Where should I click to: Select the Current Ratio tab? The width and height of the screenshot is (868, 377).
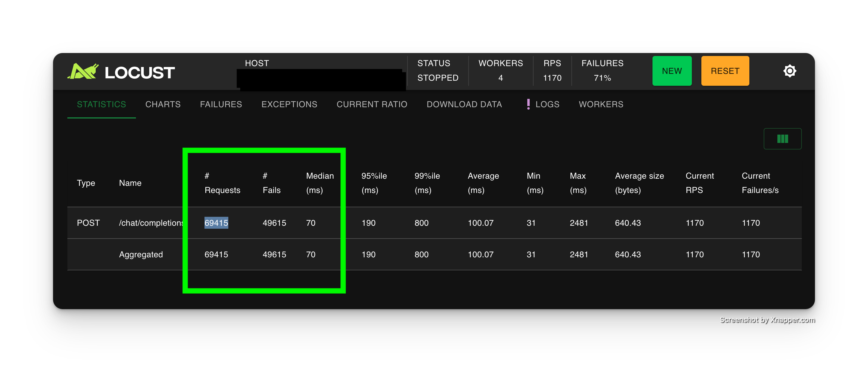coord(372,104)
